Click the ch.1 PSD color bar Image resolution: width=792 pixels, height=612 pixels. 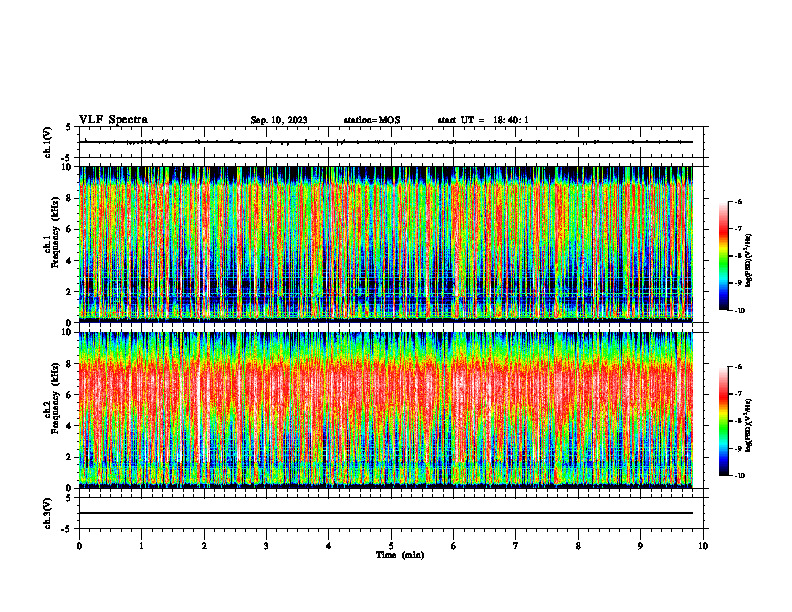click(x=723, y=256)
